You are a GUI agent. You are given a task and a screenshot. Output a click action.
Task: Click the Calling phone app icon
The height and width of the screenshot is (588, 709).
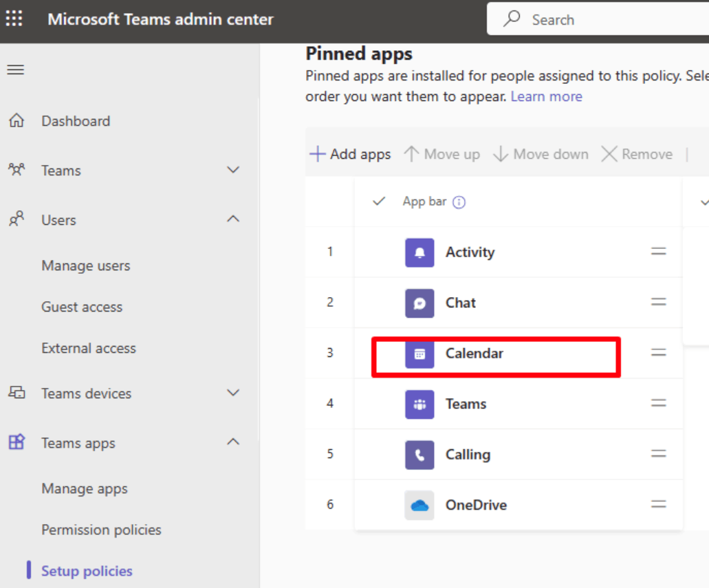[419, 455]
